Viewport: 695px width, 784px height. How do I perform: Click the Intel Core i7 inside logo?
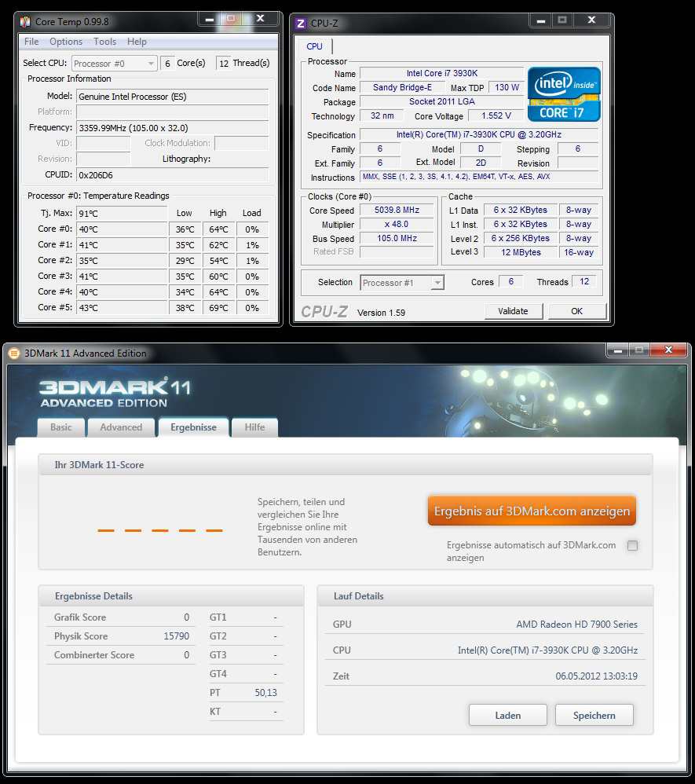[x=564, y=94]
